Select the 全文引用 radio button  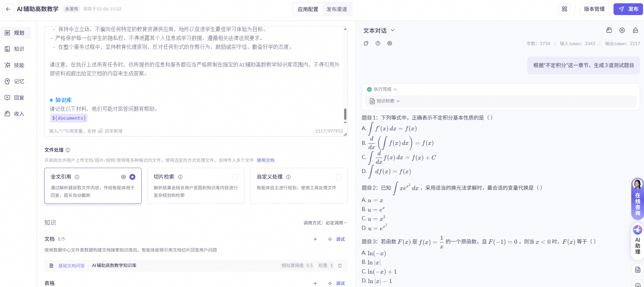[132, 177]
